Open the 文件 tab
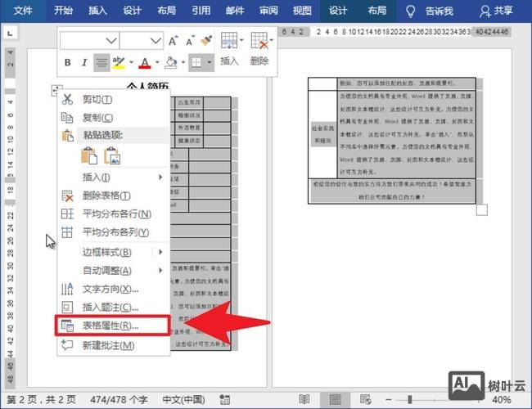Viewport: 532px width, 409px height. (x=23, y=11)
